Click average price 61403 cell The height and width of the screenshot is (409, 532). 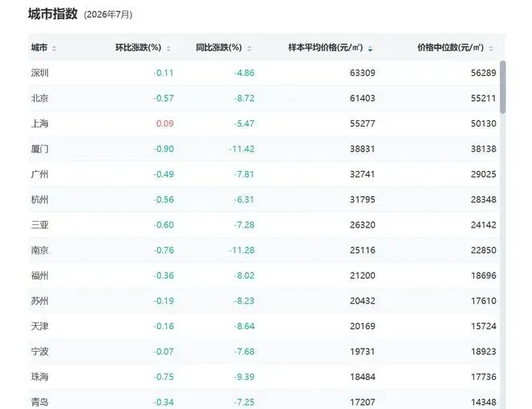(363, 98)
